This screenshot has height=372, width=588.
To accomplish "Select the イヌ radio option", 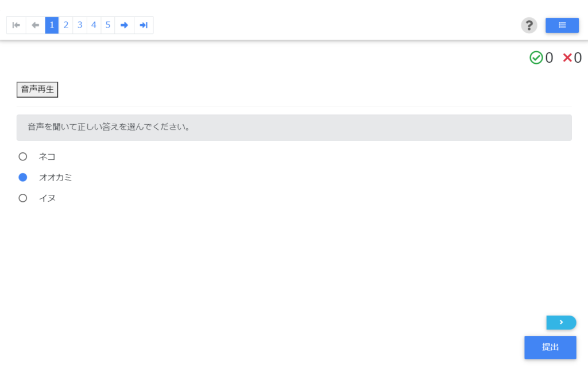I will click(x=23, y=198).
